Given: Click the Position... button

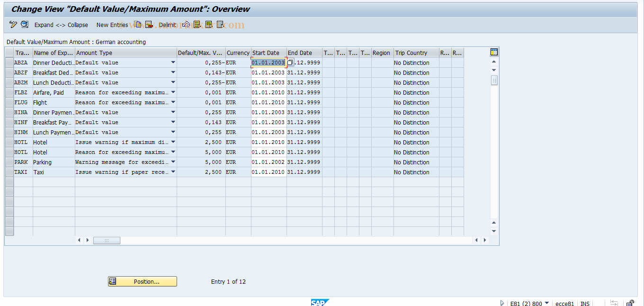Looking at the screenshot, I should tap(143, 281).
